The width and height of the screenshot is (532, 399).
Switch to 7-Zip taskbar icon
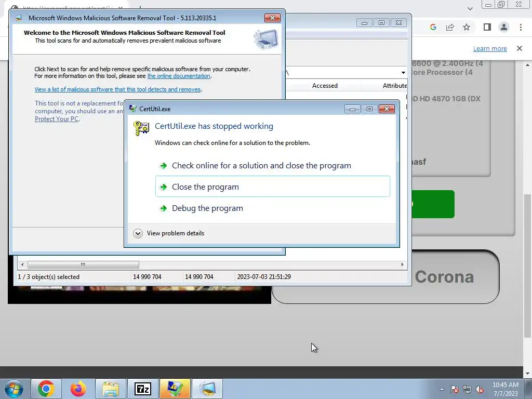click(142, 389)
